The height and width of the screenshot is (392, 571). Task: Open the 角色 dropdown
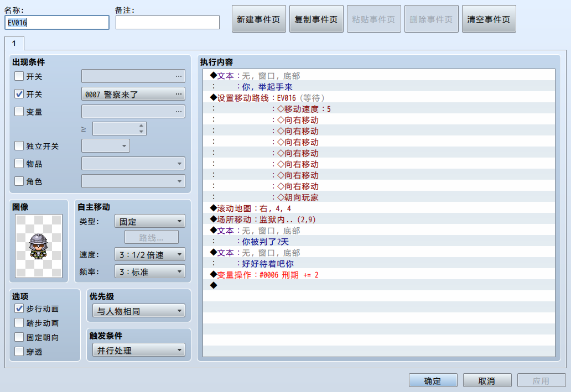click(133, 181)
